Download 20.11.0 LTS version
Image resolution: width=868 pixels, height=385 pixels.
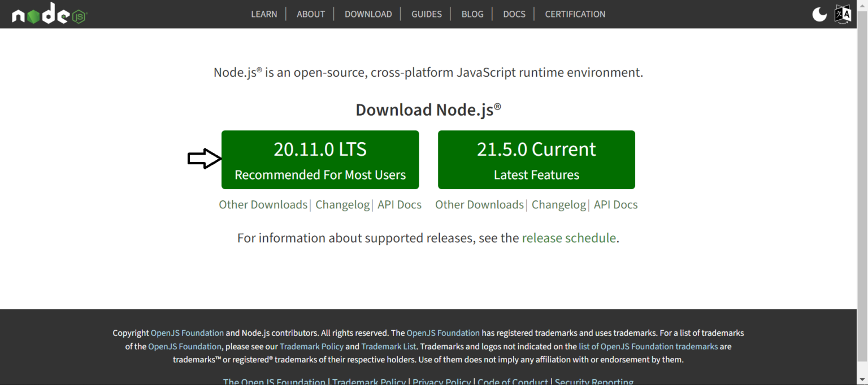pos(320,160)
